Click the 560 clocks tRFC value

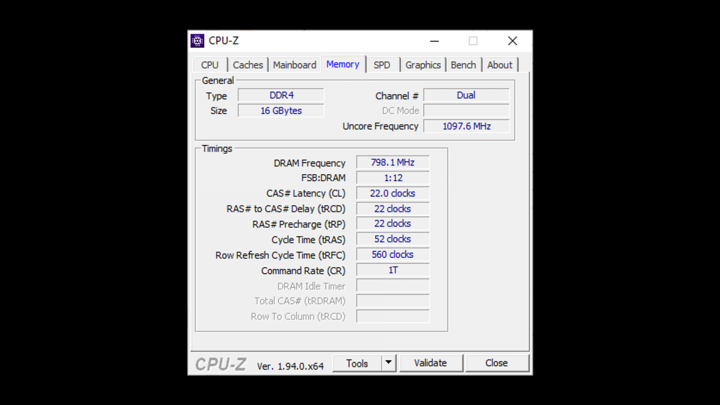393,254
